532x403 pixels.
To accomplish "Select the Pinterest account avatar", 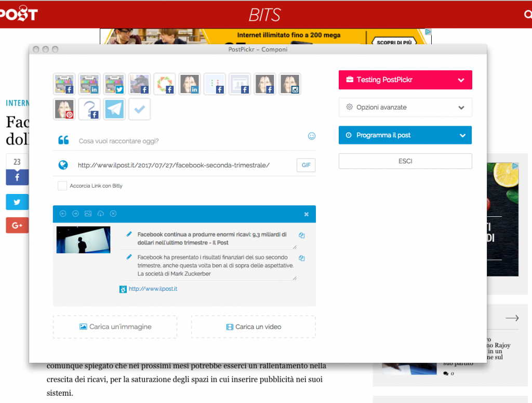I will [64, 109].
